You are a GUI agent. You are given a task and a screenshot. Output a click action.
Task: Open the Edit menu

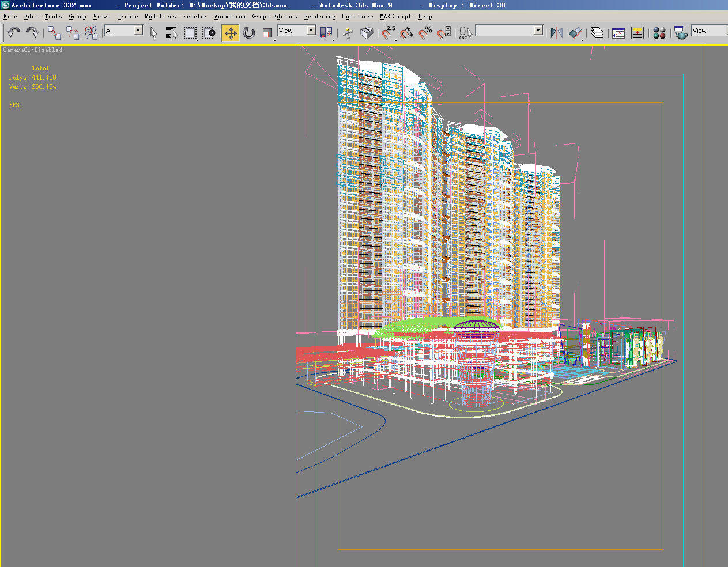pyautogui.click(x=31, y=17)
